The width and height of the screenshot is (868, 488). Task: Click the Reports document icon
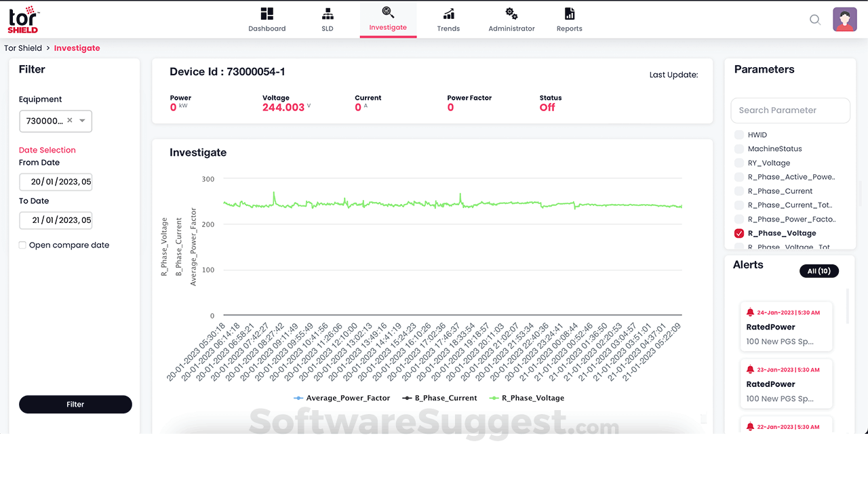(570, 14)
